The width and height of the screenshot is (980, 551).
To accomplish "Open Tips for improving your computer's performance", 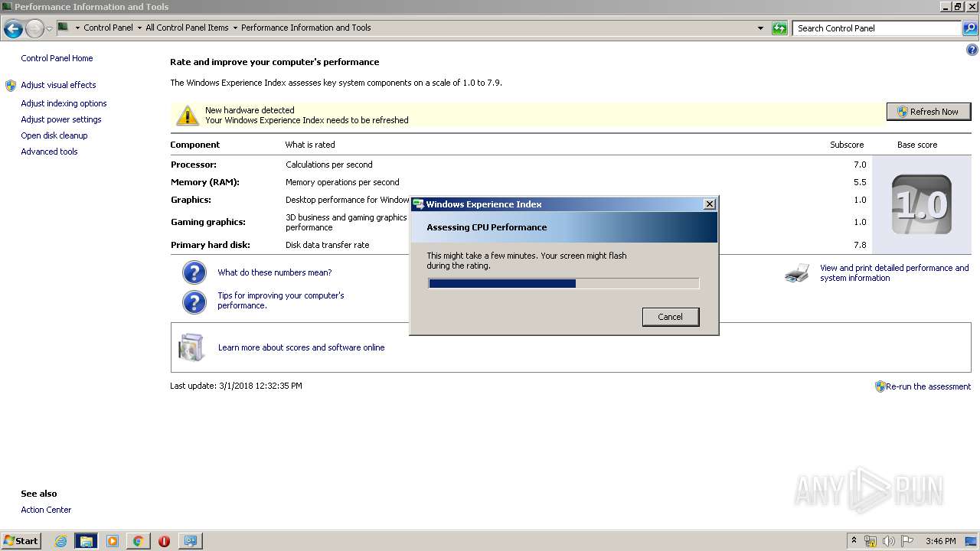I will pyautogui.click(x=281, y=300).
